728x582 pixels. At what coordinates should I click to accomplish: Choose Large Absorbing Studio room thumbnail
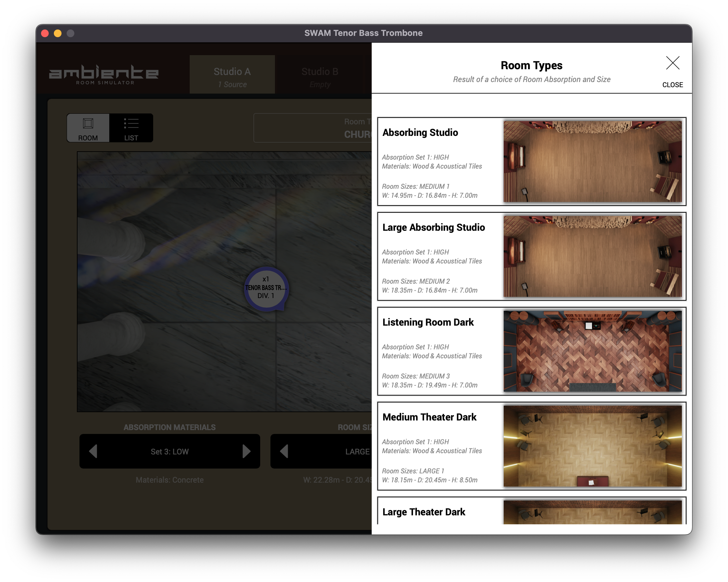(x=592, y=256)
